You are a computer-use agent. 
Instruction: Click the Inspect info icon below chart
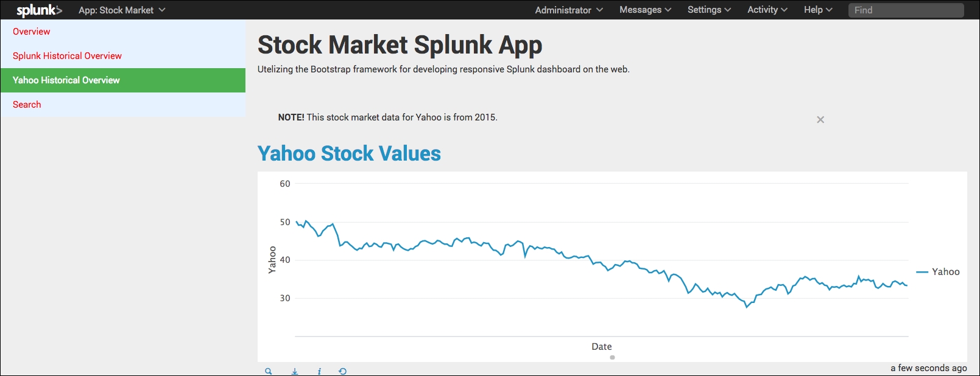click(x=319, y=371)
